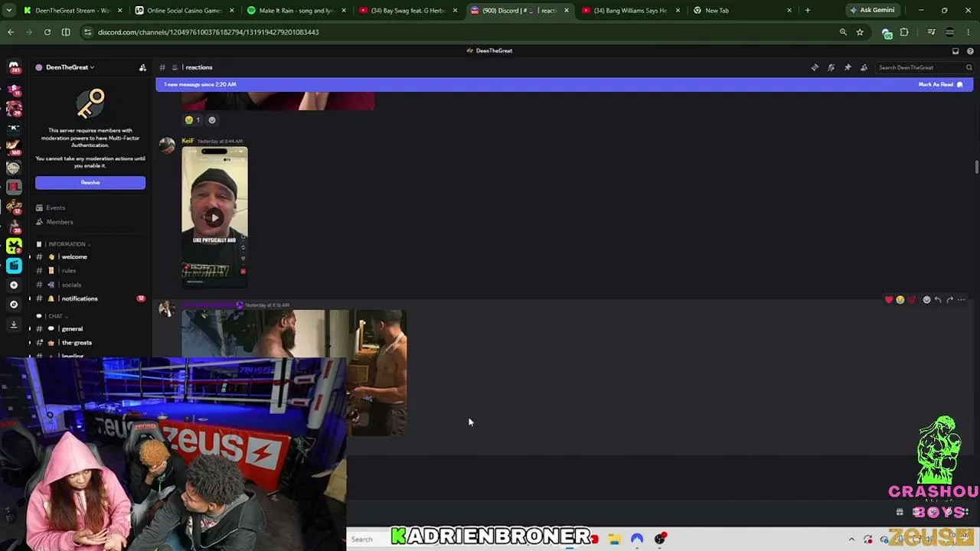Image resolution: width=980 pixels, height=551 pixels.
Task: Open Events in the server sidebar
Action: pyautogui.click(x=55, y=208)
